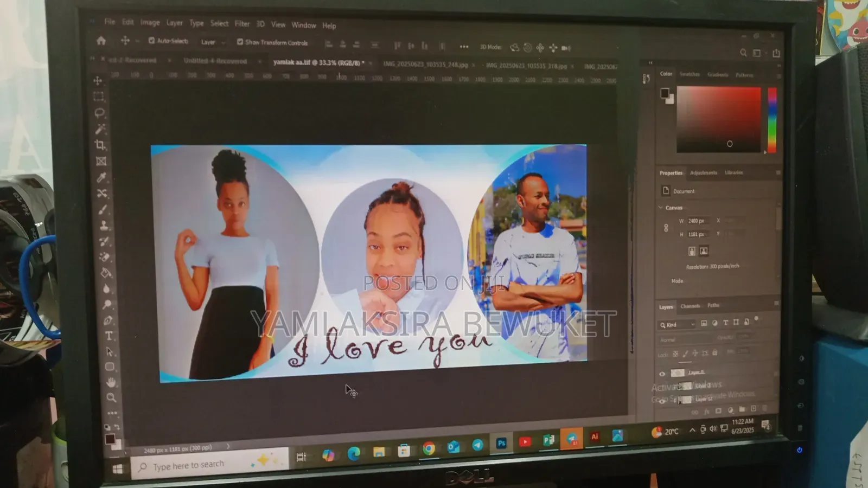Activate the Hand tool
Screen dimensions: 868x488
point(111,382)
